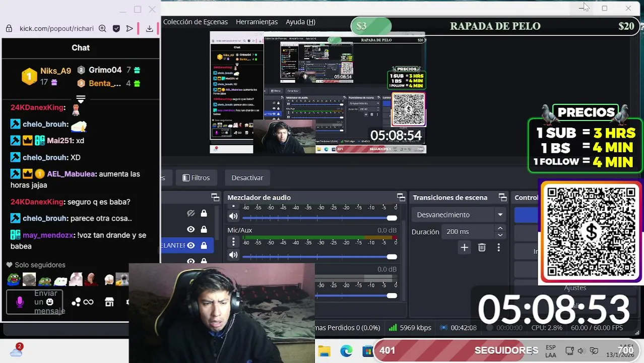Click the zoom magnifier icon in the address bar

click(102, 29)
